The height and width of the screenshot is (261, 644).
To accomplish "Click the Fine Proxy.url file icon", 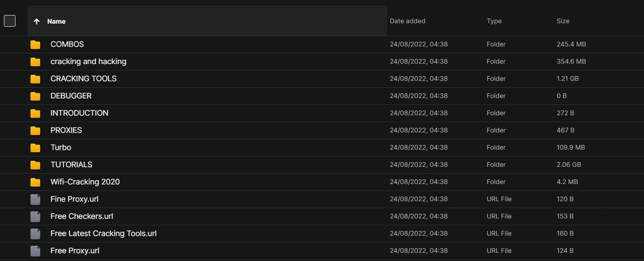I will 35,200.
